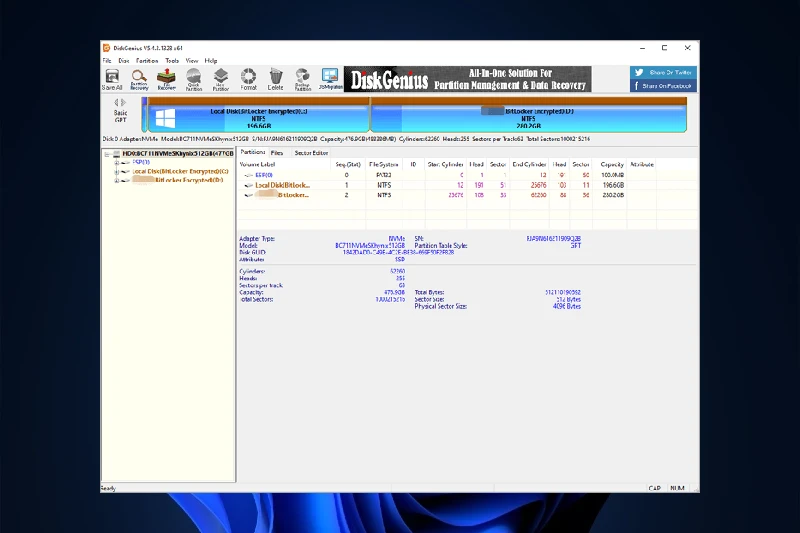Screen dimensions: 800x533
Task: Click the Share on Facebook button
Action: (x=663, y=87)
